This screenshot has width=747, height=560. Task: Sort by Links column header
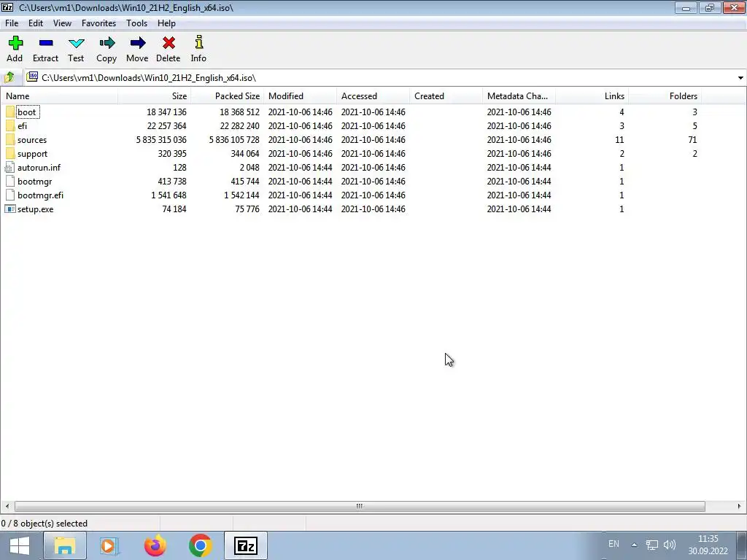point(592,96)
